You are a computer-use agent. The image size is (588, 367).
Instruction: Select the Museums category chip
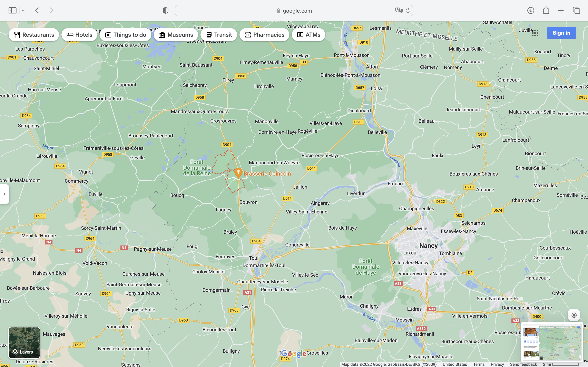click(176, 35)
